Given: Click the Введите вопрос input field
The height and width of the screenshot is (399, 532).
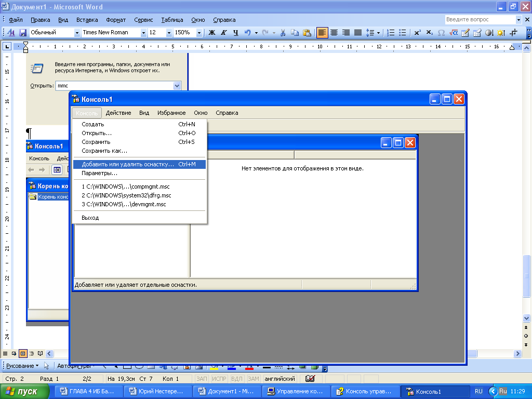Looking at the screenshot, I should pos(480,20).
